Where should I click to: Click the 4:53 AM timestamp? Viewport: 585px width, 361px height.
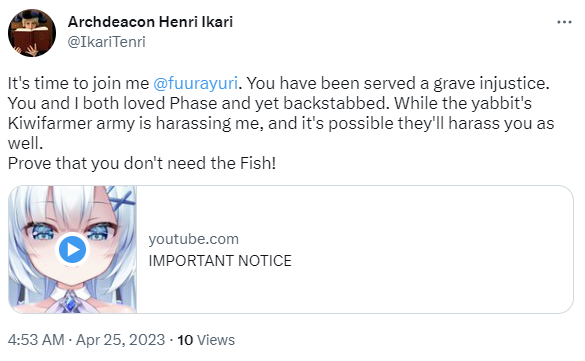point(36,340)
